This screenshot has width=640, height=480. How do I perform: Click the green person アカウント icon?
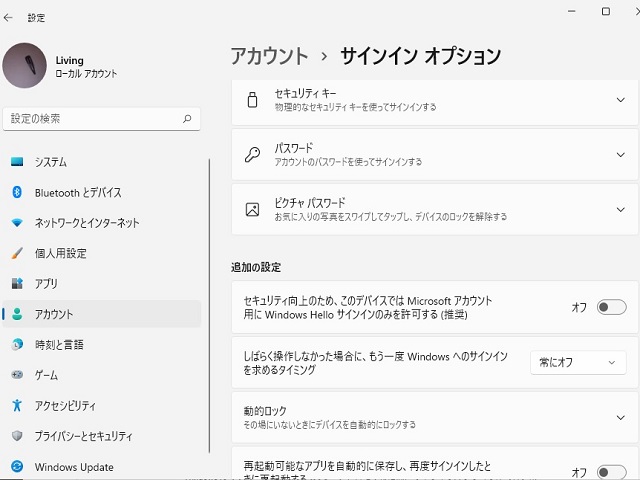tap(17, 314)
